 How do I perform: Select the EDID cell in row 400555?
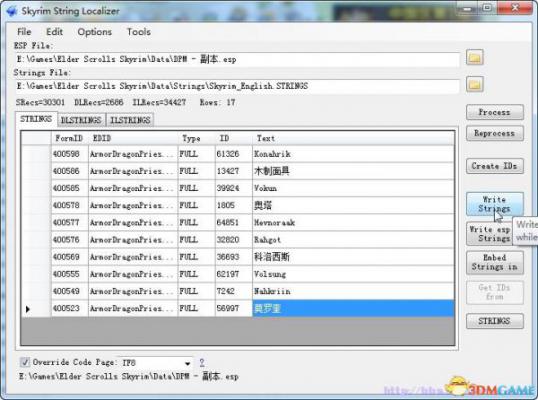pos(133,274)
